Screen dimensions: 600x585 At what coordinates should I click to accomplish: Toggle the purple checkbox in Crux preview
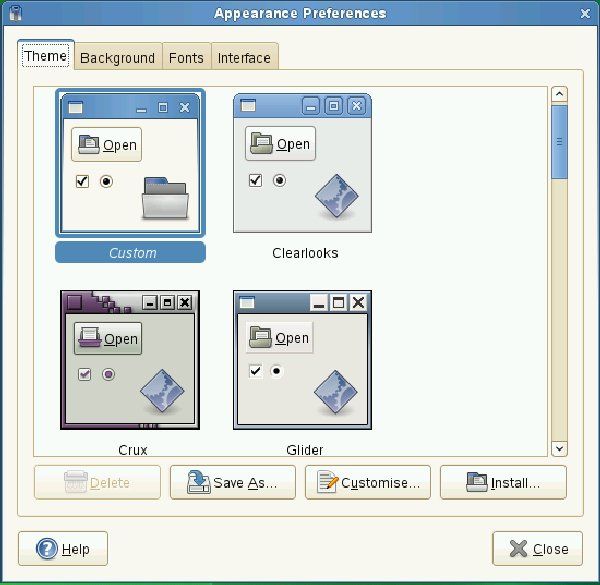[x=85, y=374]
